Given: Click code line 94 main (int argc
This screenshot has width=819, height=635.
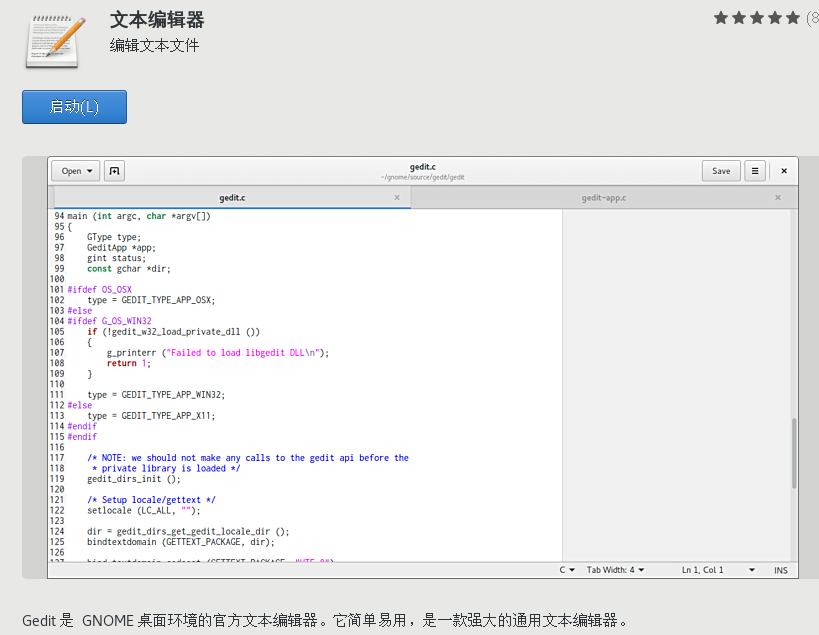Looking at the screenshot, I should (x=138, y=216).
